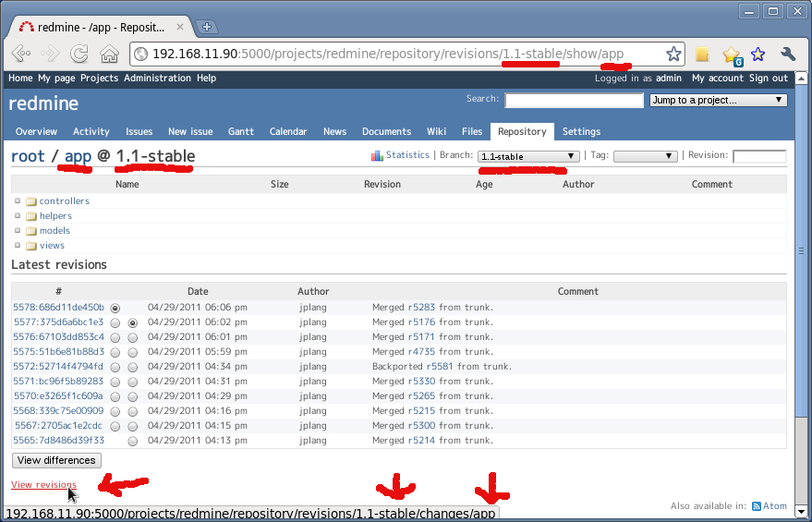The height and width of the screenshot is (522, 812).
Task: Expand the views directory
Action: click(18, 246)
